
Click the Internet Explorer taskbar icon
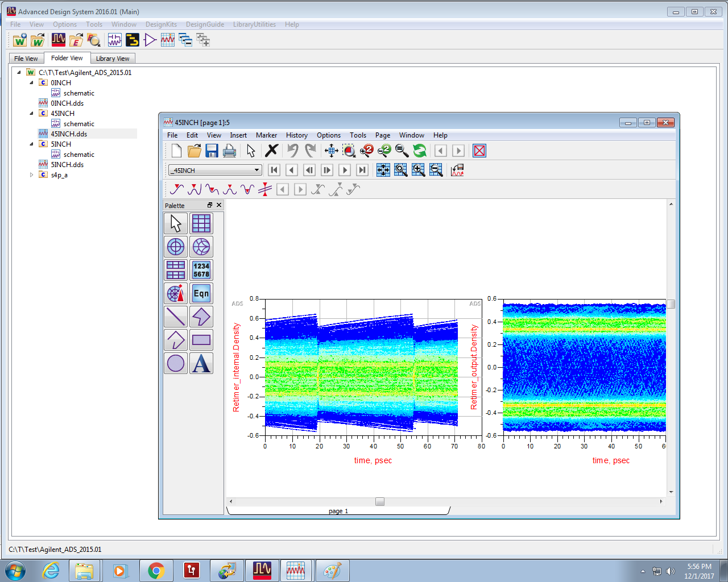click(51, 571)
